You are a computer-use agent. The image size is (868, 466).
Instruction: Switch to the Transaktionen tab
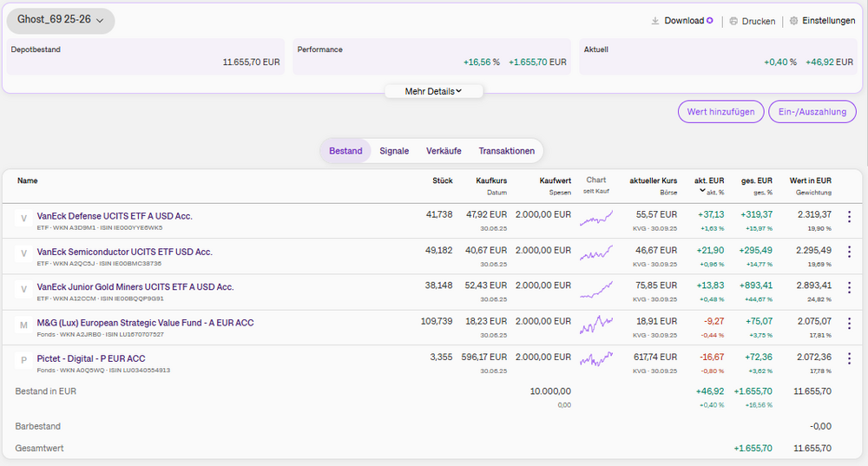tap(506, 151)
